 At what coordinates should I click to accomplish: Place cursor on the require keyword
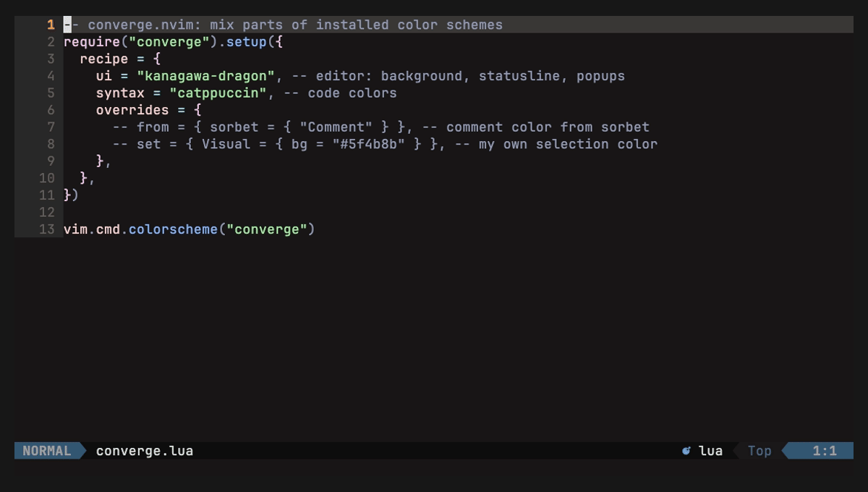92,42
